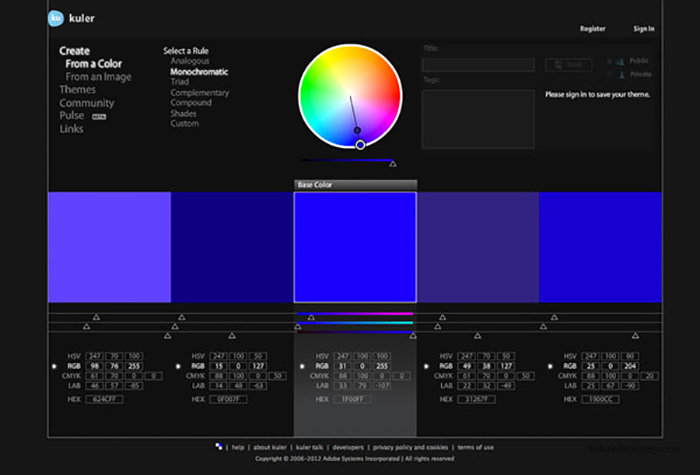Click the small icon left of help
Screen dimensions: 700x475
point(218,447)
